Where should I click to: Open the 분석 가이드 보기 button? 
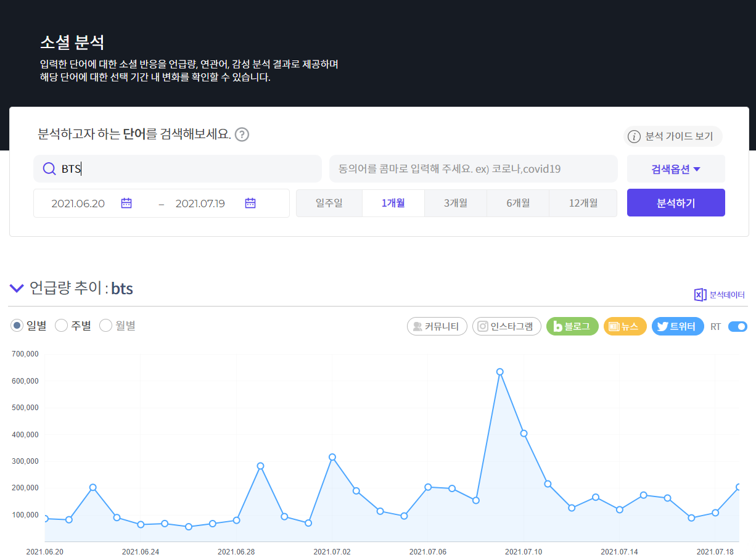click(673, 136)
